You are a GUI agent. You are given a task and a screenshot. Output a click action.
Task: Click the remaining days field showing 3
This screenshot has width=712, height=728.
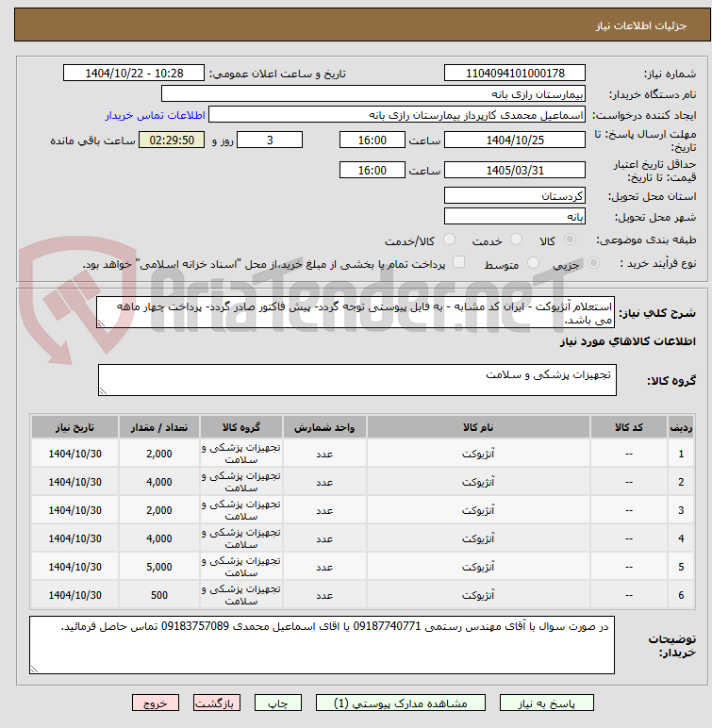point(270,140)
